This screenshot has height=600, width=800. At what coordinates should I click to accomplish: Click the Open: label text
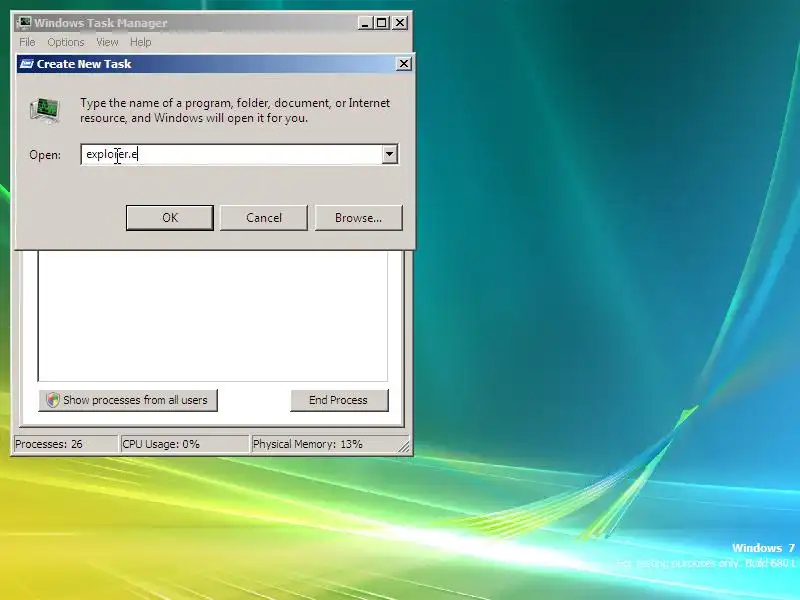tap(45, 155)
